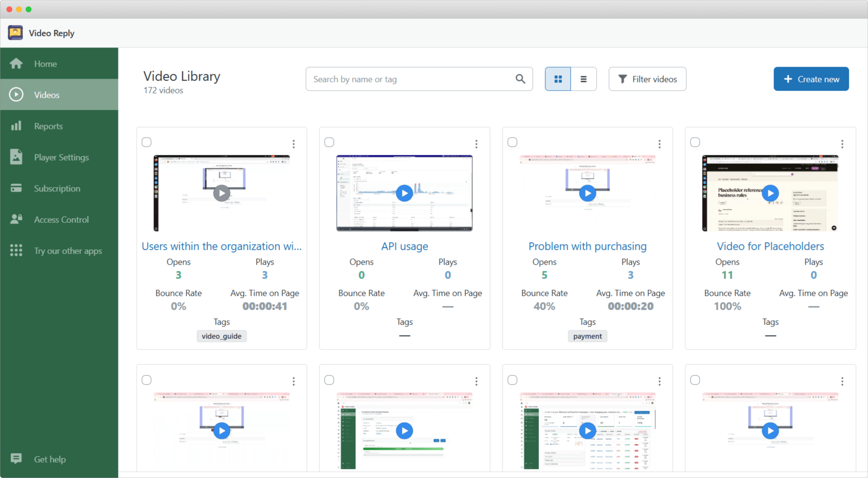Click the search magnifier icon
Screen dimensions: 868x478
click(520, 79)
